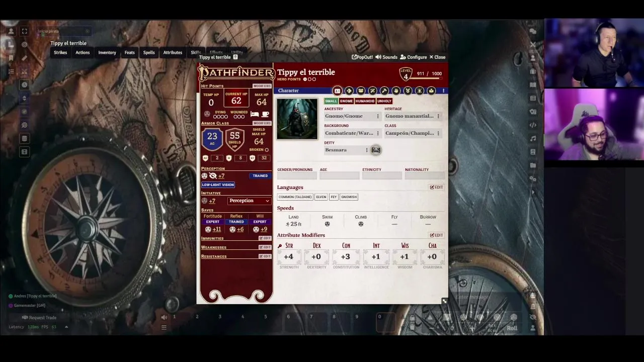
Task: Roll the Climb speed dice icon
Action: tap(361, 224)
